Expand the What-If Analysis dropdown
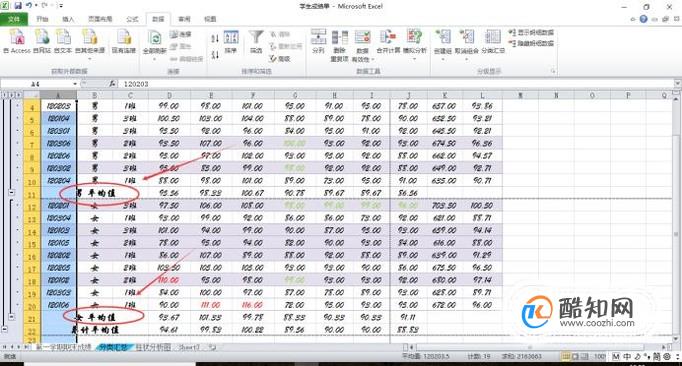The width and height of the screenshot is (682, 366). pyautogui.click(x=414, y=58)
